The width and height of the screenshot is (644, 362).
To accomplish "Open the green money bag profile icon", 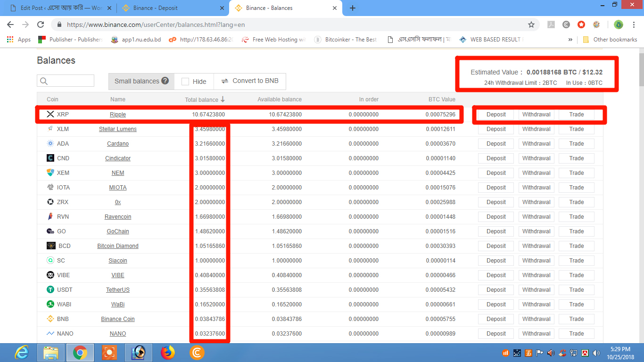I will click(x=619, y=25).
